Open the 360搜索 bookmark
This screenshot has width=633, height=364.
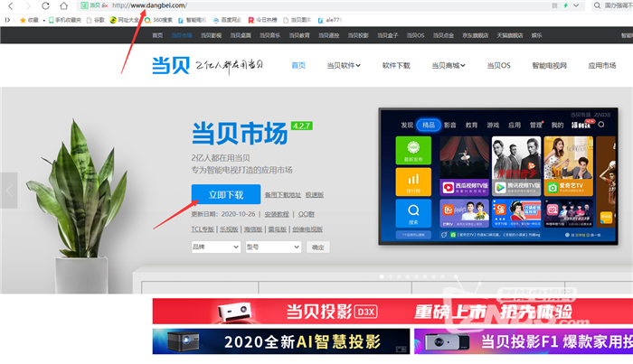pyautogui.click(x=158, y=20)
